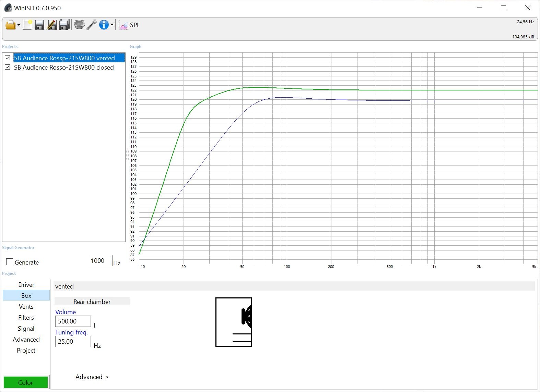Enable the Generate signal checkbox

point(10,262)
